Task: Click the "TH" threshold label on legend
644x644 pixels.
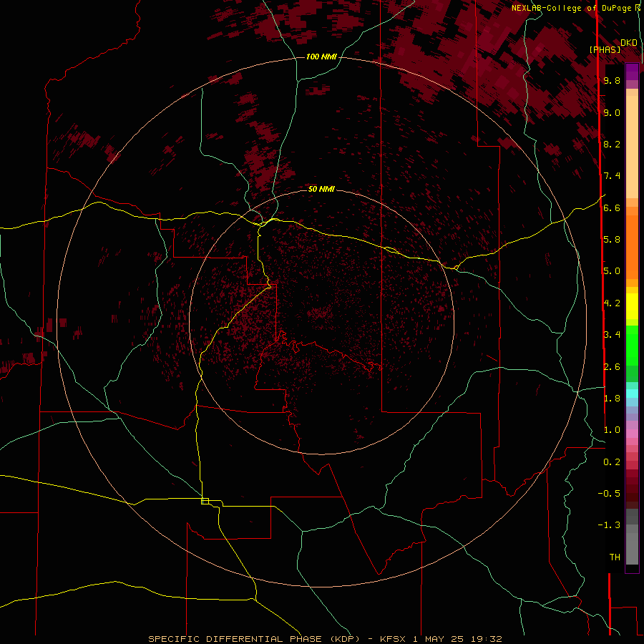Action: [615, 557]
